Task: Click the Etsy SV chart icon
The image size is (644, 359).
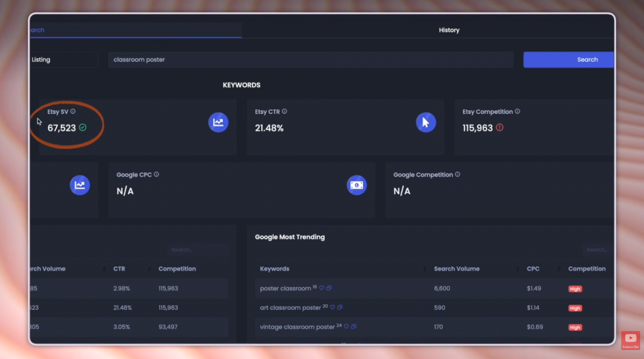Action: (x=218, y=122)
